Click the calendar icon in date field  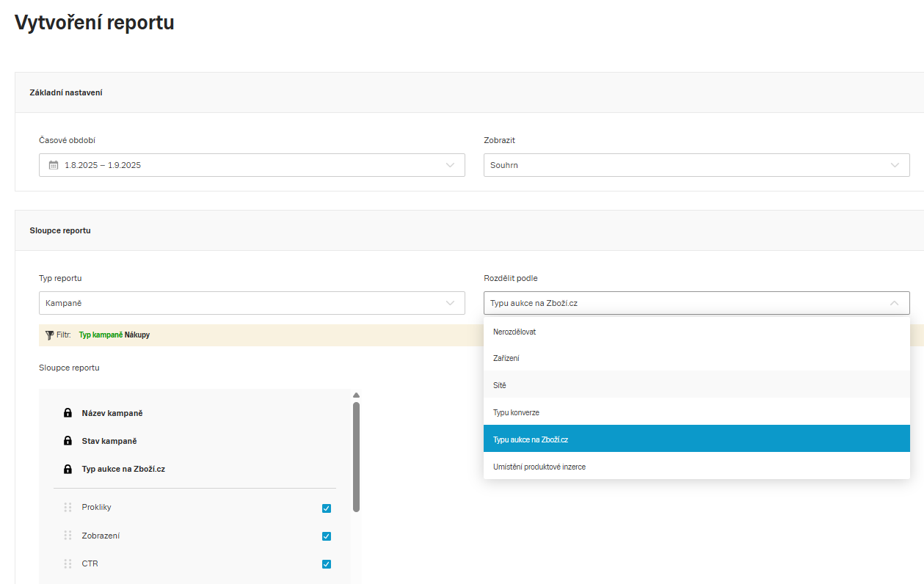[x=54, y=165]
